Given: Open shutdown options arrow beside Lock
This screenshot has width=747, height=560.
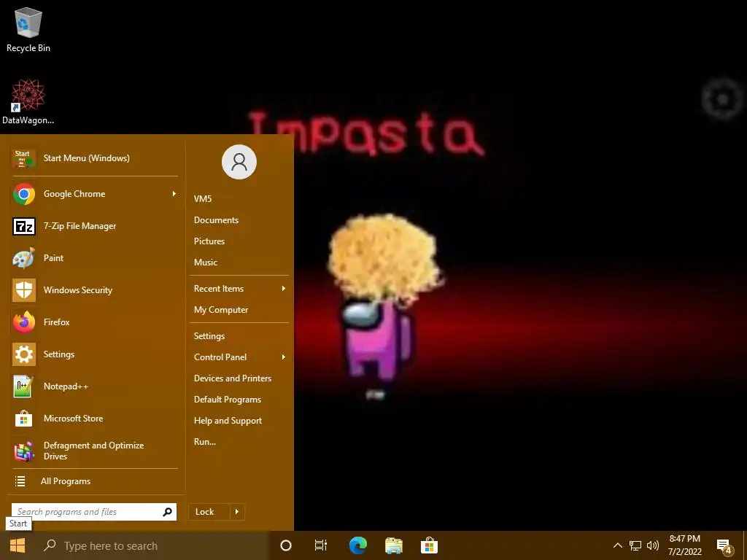Looking at the screenshot, I should [x=237, y=512].
